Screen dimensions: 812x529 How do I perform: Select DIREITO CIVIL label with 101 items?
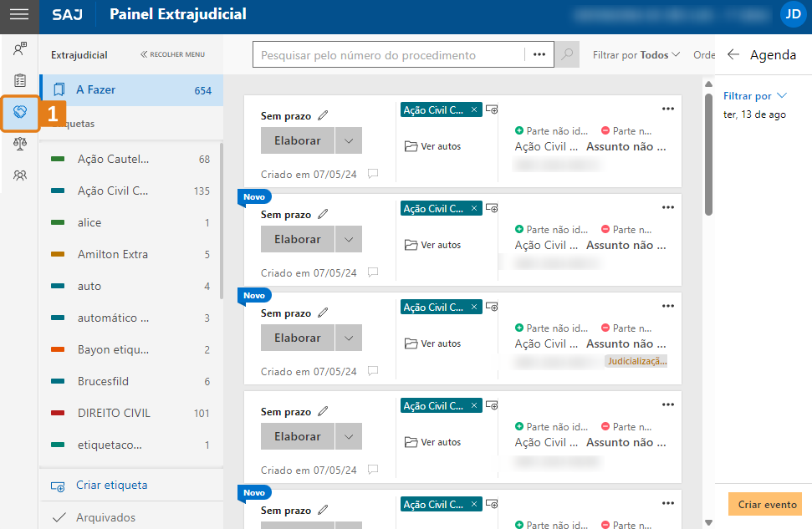pos(130,413)
